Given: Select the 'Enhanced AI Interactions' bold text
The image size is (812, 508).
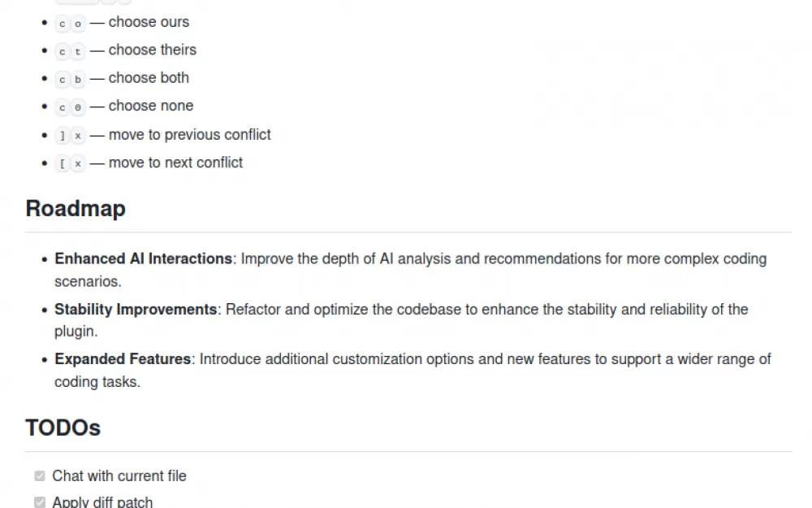Looking at the screenshot, I should coord(144,258).
